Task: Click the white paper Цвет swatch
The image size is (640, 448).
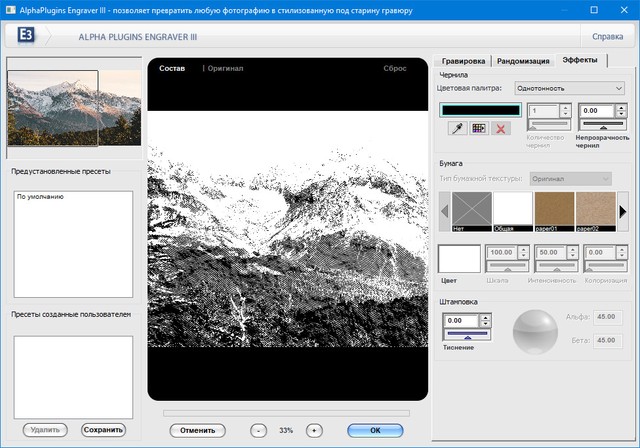Action: (459, 259)
